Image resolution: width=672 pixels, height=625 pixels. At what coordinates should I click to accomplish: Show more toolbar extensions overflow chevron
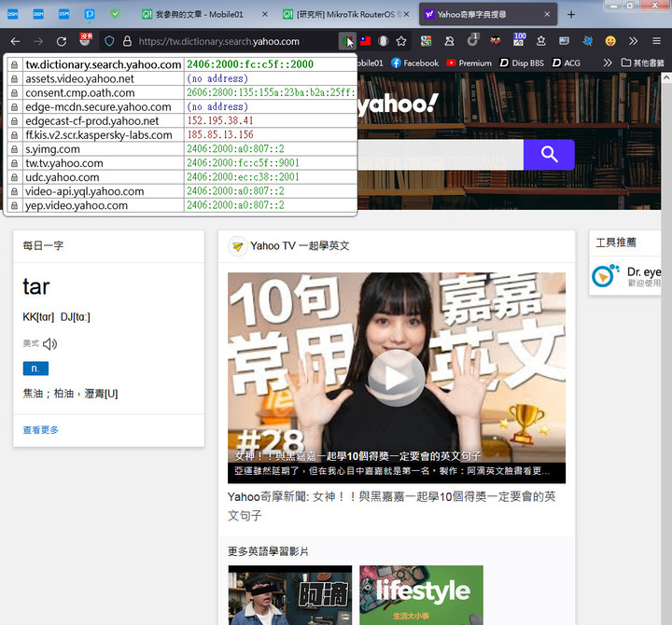633,41
